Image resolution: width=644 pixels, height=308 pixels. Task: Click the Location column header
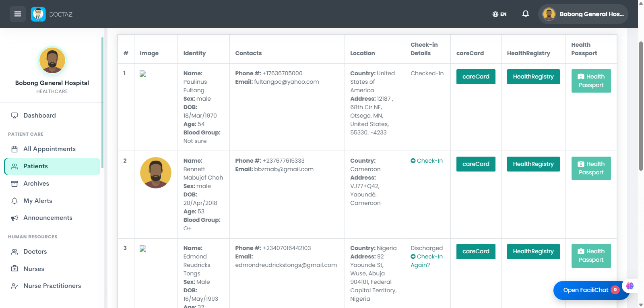pos(363,53)
